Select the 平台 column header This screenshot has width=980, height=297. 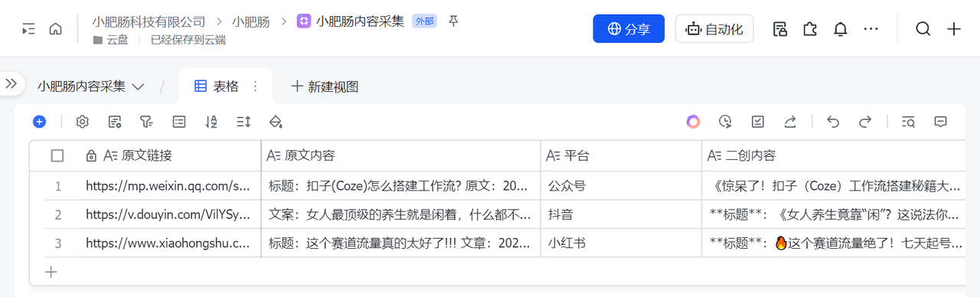[621, 156]
